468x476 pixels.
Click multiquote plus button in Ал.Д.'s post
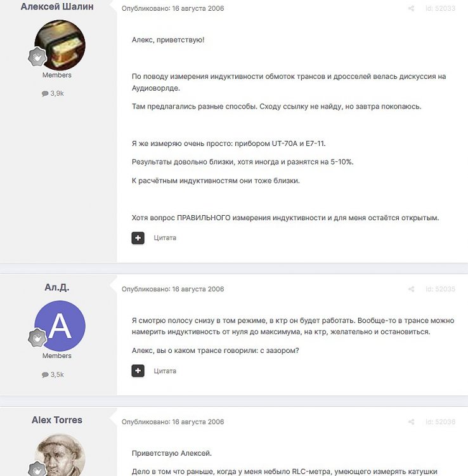tap(138, 371)
